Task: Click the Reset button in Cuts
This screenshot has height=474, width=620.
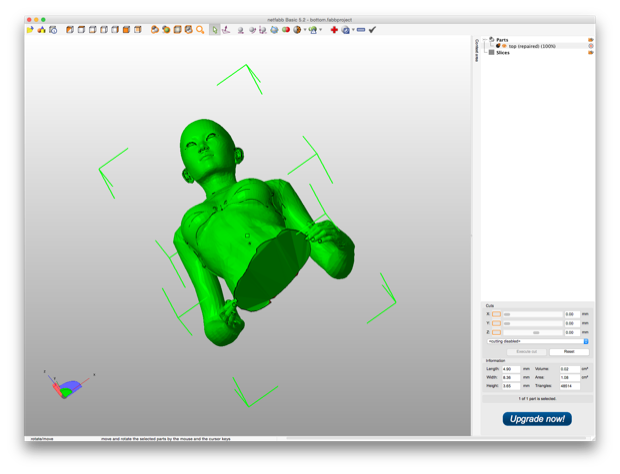Action: click(x=569, y=351)
